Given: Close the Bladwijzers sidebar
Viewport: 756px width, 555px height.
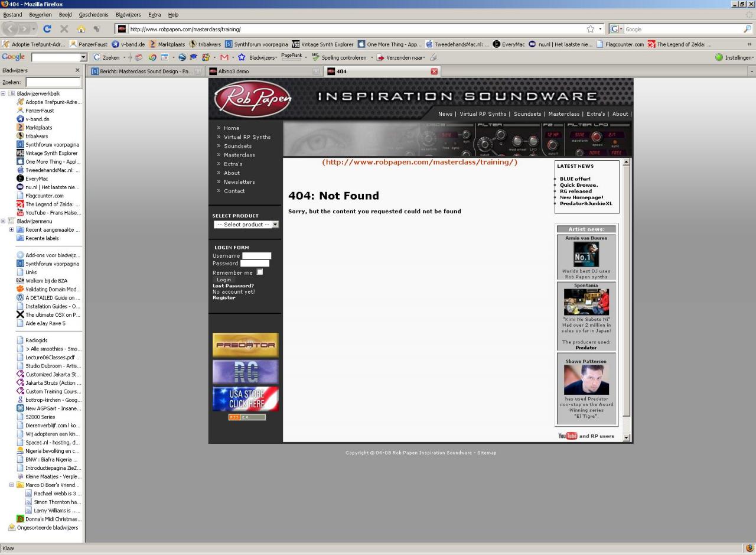Looking at the screenshot, I should (x=77, y=70).
